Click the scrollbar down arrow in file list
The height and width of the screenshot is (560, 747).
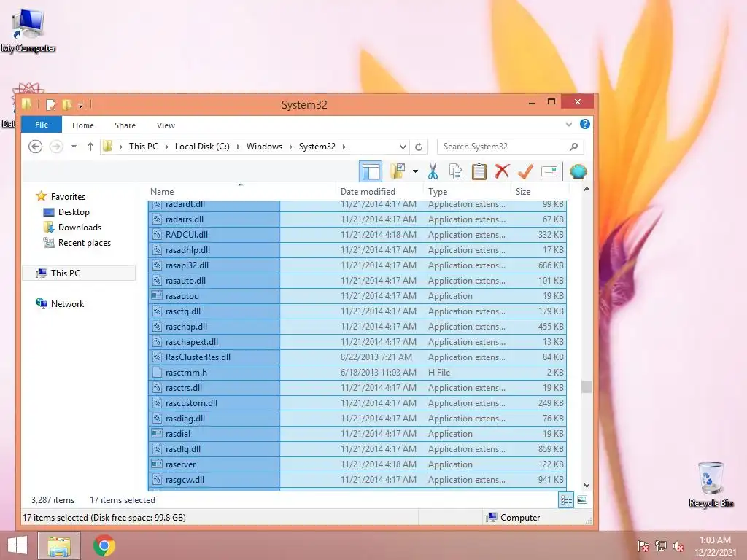tap(587, 485)
